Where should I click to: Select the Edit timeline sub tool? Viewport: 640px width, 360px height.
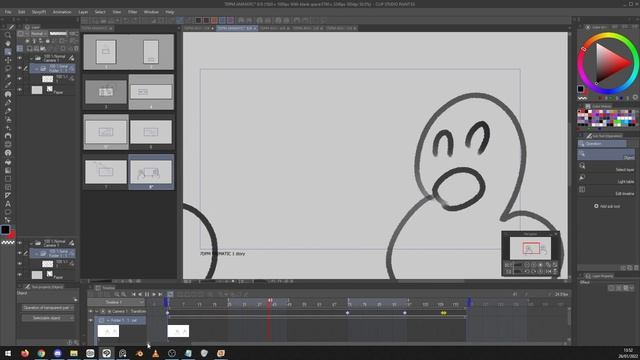click(606, 190)
